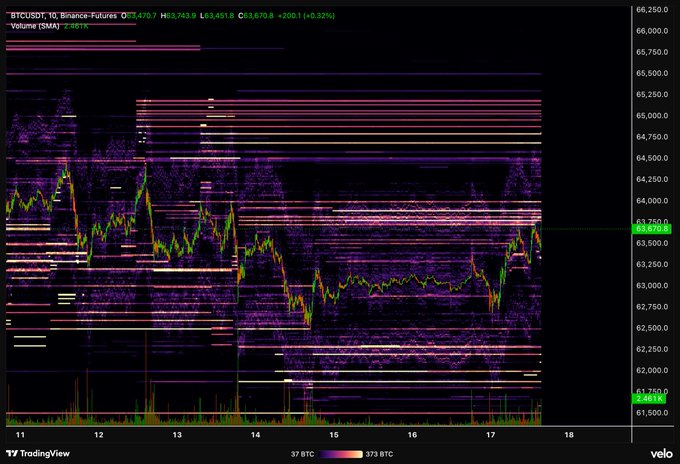The height and width of the screenshot is (464, 680).
Task: Click the velo logo
Action: coord(661,454)
